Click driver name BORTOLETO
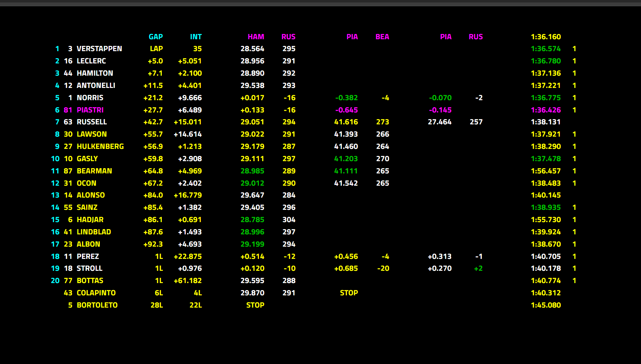 click(x=97, y=305)
